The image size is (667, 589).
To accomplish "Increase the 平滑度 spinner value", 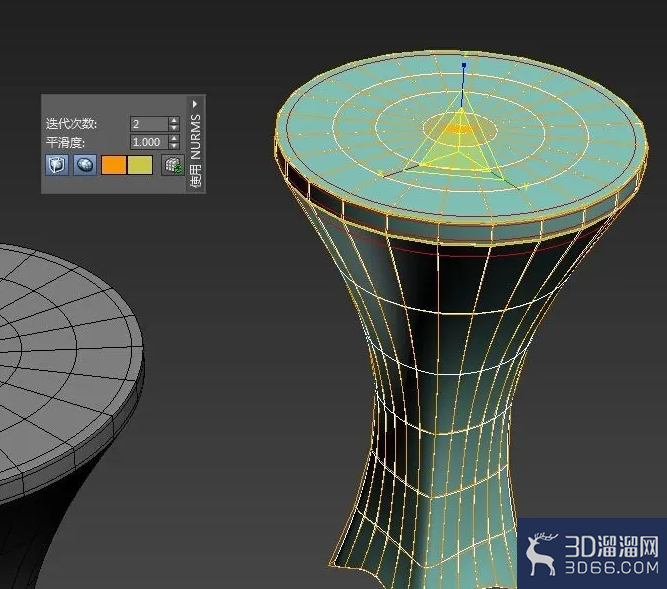I will coord(174,138).
